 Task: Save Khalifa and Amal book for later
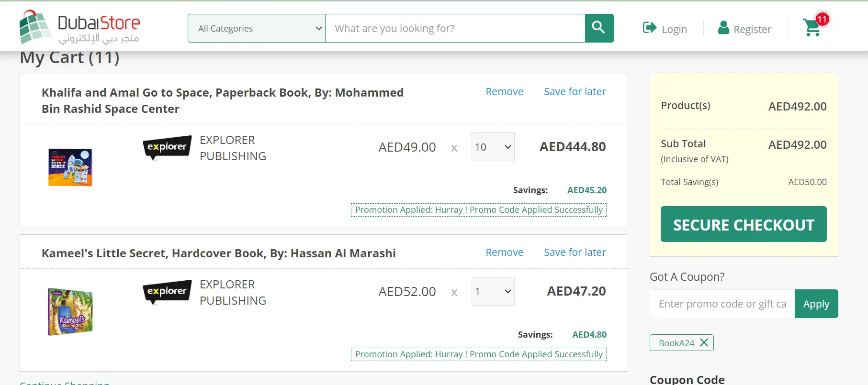575,91
